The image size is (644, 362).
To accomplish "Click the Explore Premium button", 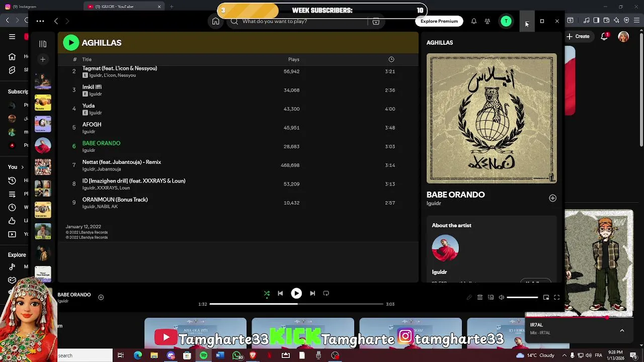I will pyautogui.click(x=439, y=21).
